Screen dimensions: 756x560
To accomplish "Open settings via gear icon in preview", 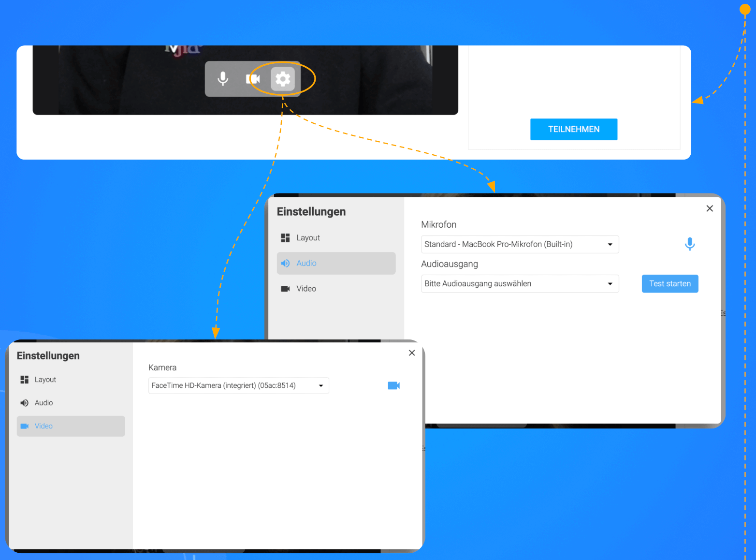I will point(283,79).
